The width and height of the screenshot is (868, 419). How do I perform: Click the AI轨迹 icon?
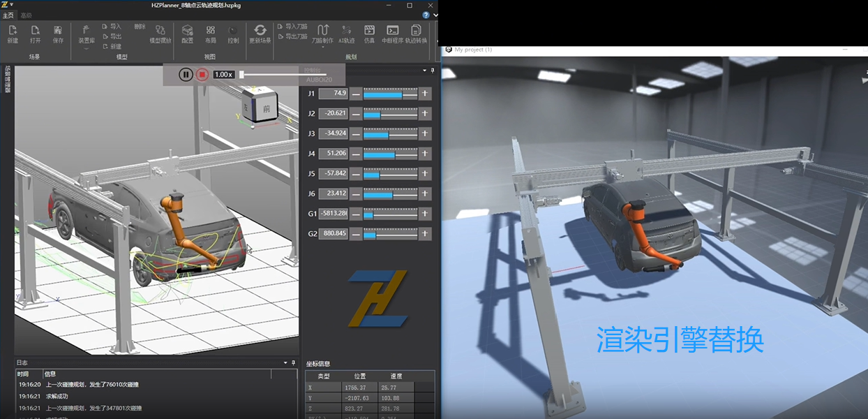(x=347, y=34)
